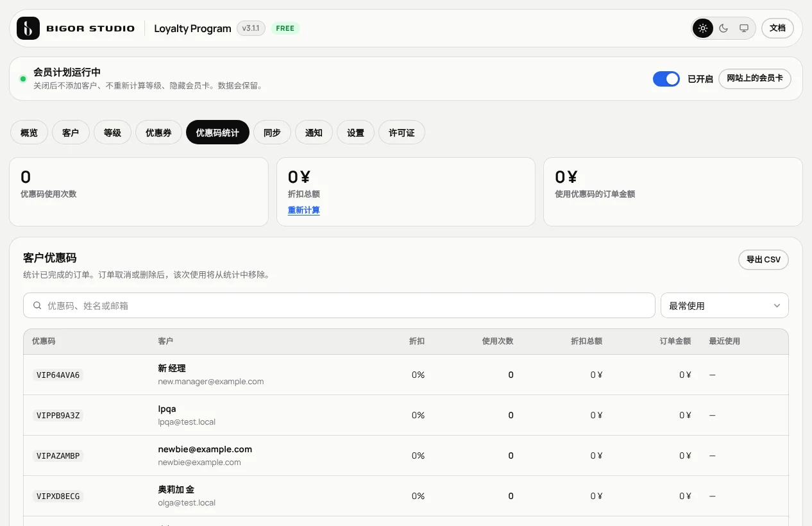Switch to dark theme moon icon
Image resolution: width=812 pixels, height=526 pixels.
pyautogui.click(x=723, y=28)
